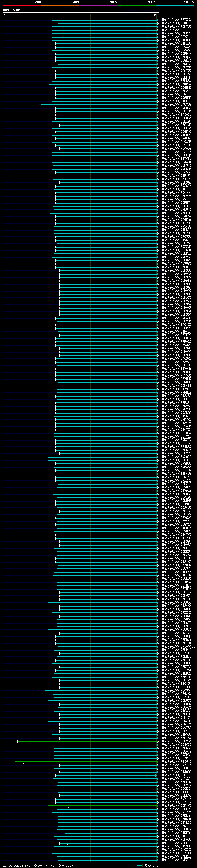The height and width of the screenshot is (868, 197).
Task: Open hit UniRef100_A8HYU5
Action: click(x=176, y=26)
